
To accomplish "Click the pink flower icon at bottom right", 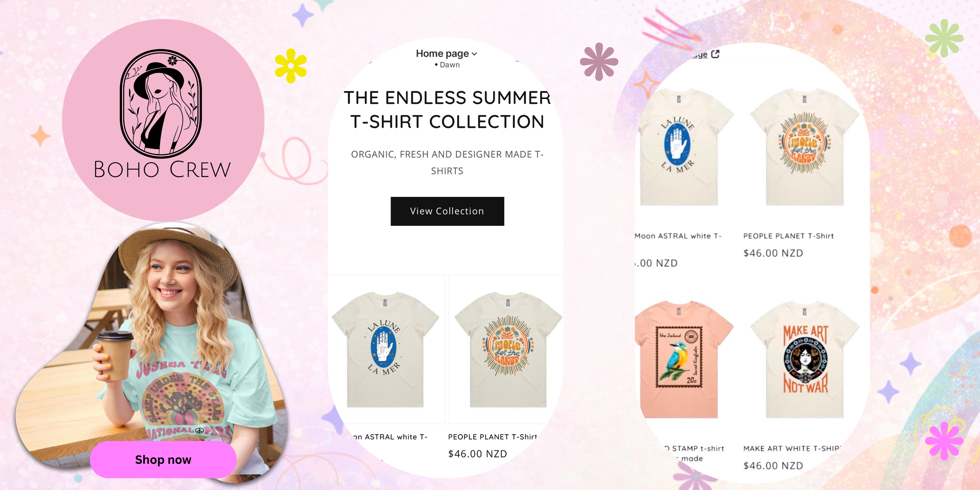I will tap(944, 441).
